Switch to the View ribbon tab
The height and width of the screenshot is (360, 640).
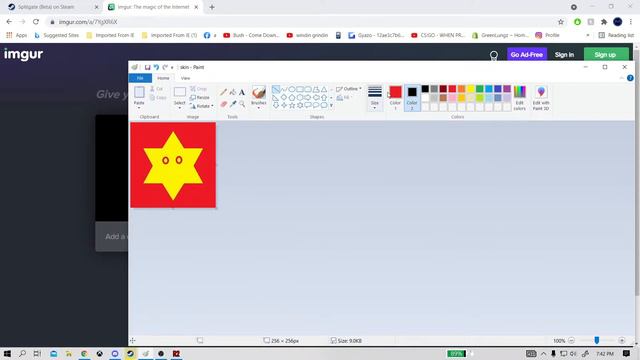click(x=185, y=78)
